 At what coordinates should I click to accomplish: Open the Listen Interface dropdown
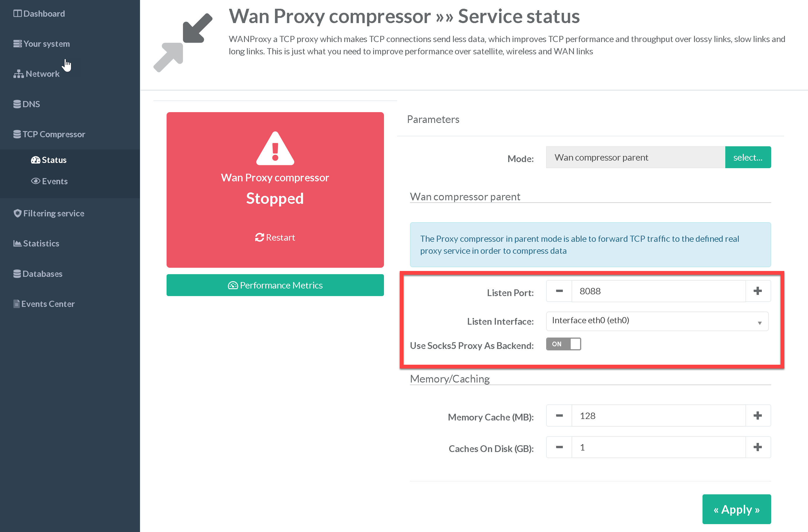pyautogui.click(x=657, y=321)
